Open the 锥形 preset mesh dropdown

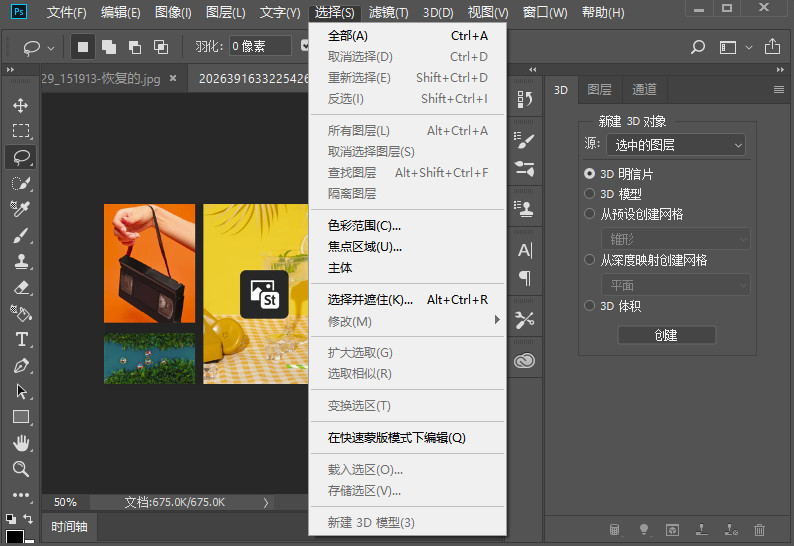click(676, 239)
